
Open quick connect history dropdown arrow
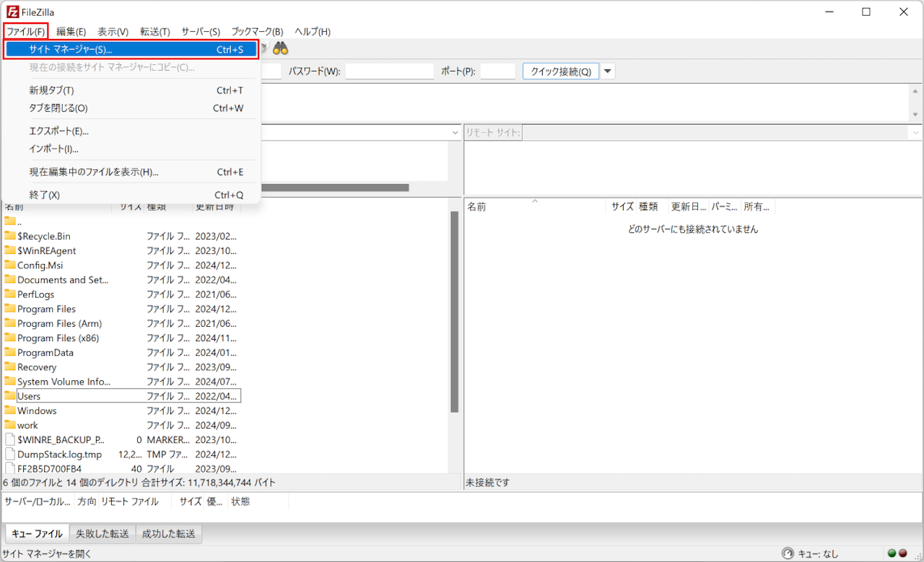tap(608, 71)
